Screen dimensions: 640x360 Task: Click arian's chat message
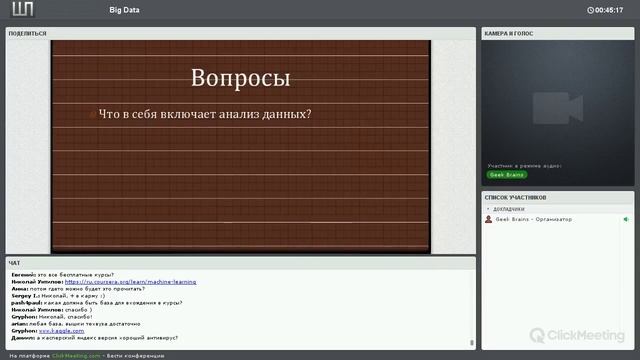click(x=76, y=324)
